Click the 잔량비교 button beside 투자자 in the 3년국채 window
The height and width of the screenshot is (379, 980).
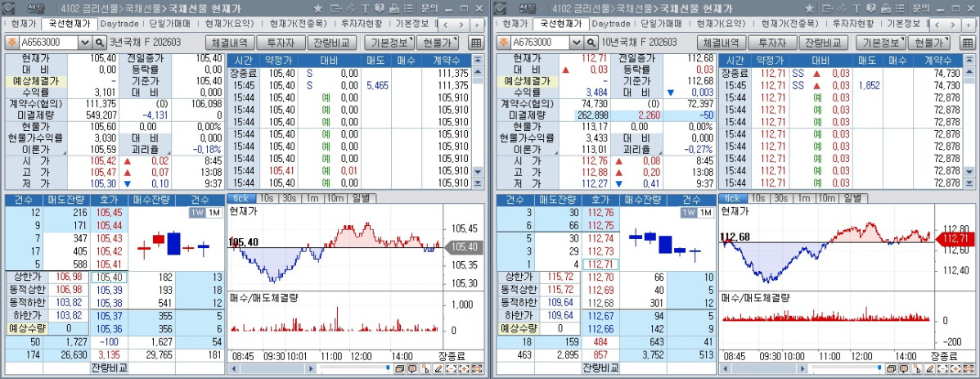click(331, 43)
